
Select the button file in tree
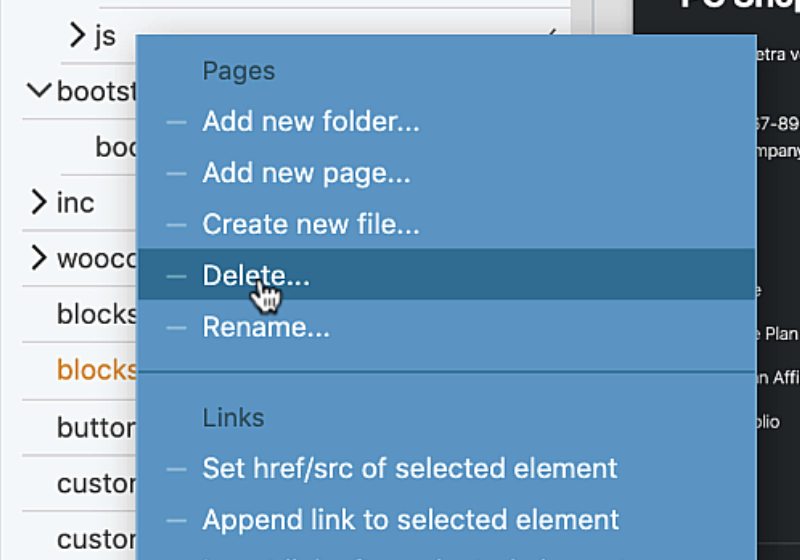pos(97,427)
